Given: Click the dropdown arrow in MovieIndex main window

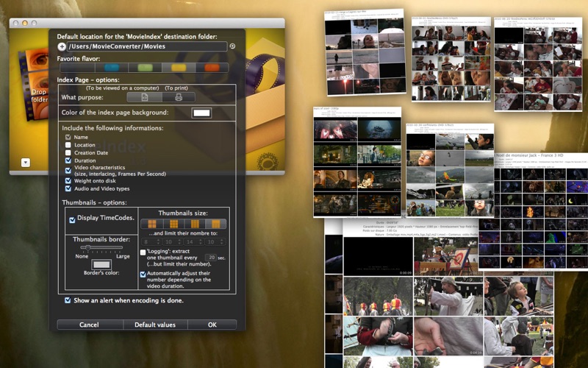Looking at the screenshot, I should coord(26,163).
